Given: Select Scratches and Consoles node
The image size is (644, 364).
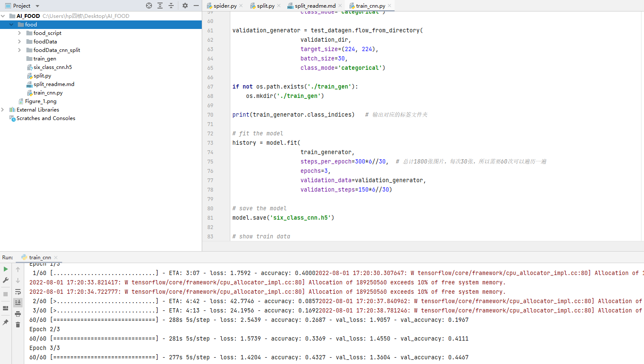Looking at the screenshot, I should tap(46, 118).
